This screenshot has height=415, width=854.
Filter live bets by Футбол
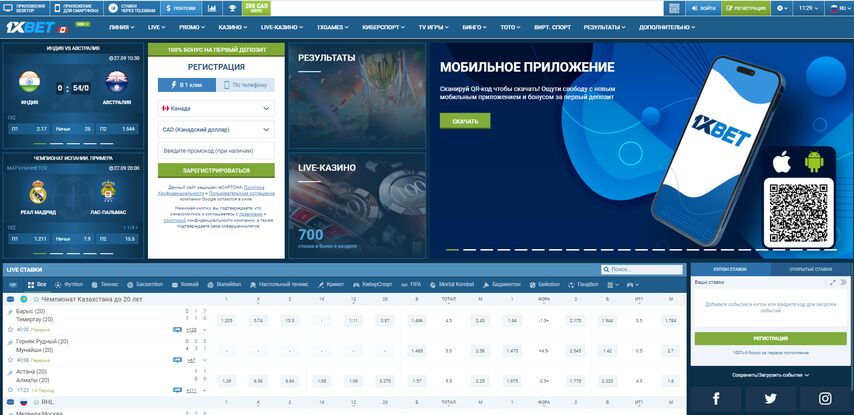tap(69, 285)
